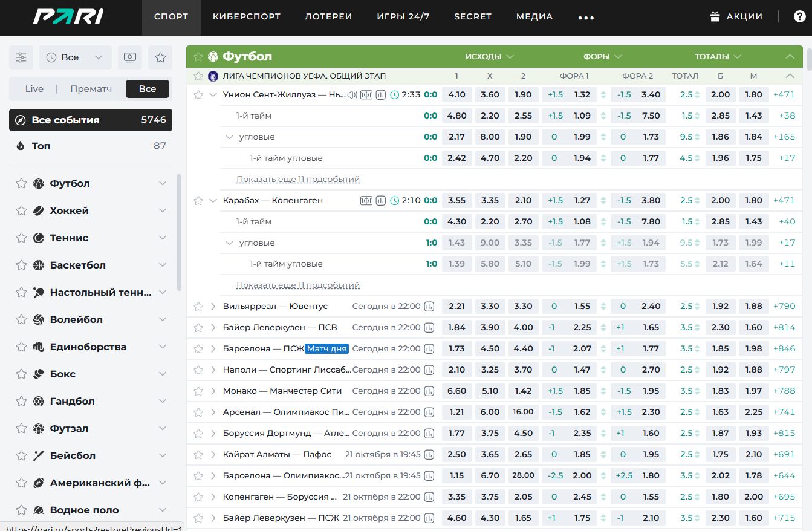The image size is (812, 531).
Task: Open statistics icon for Арсенал — Олимпиакос
Action: coord(429,412)
